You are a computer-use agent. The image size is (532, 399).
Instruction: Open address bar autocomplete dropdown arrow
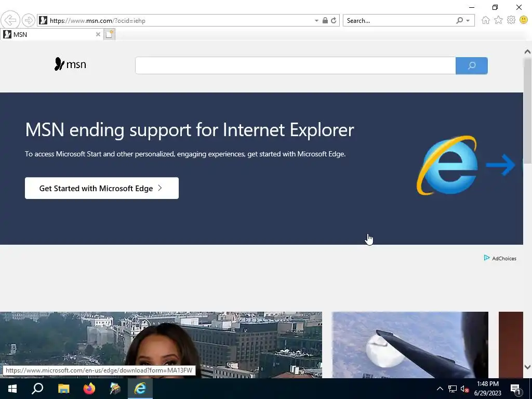point(316,21)
